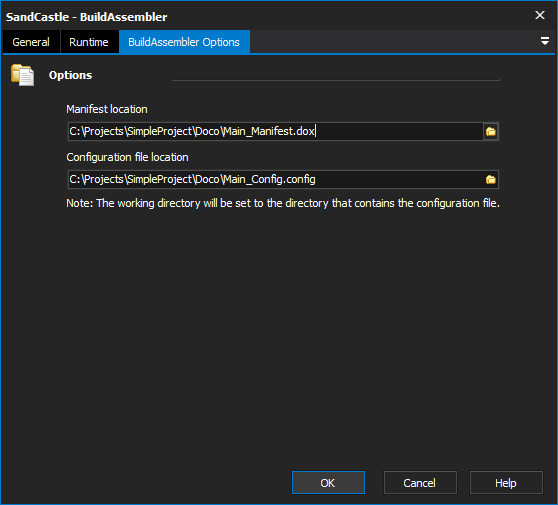The image size is (558, 505).
Task: Click the 'Options' section heading
Action: [70, 75]
